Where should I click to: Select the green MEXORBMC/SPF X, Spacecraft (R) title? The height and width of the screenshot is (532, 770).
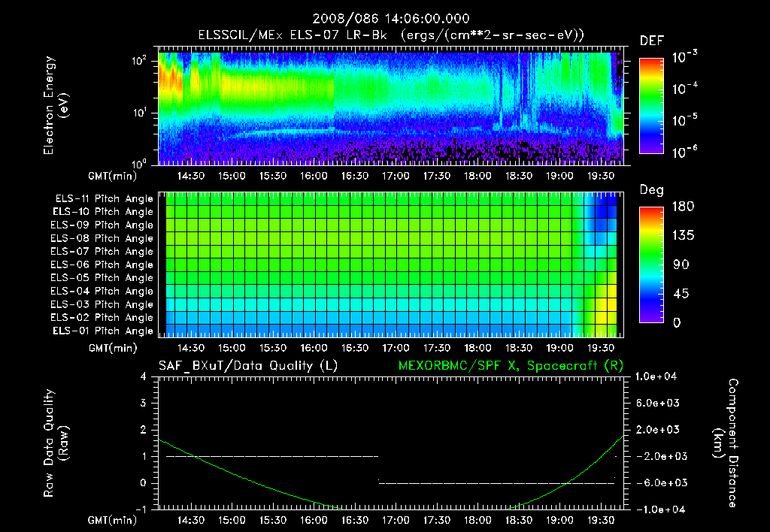coord(511,366)
